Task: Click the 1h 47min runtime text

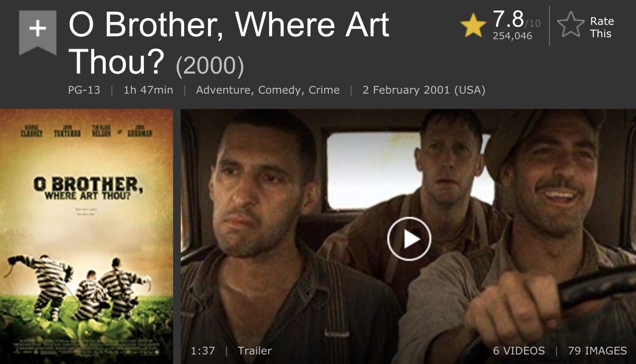Action: (x=148, y=90)
